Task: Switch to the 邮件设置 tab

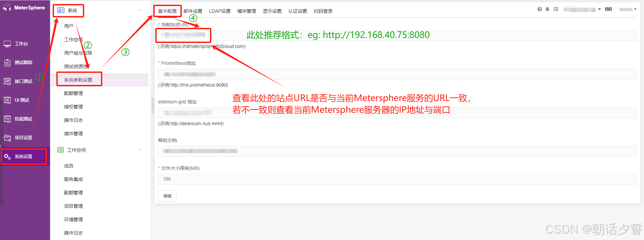Action: (193, 11)
